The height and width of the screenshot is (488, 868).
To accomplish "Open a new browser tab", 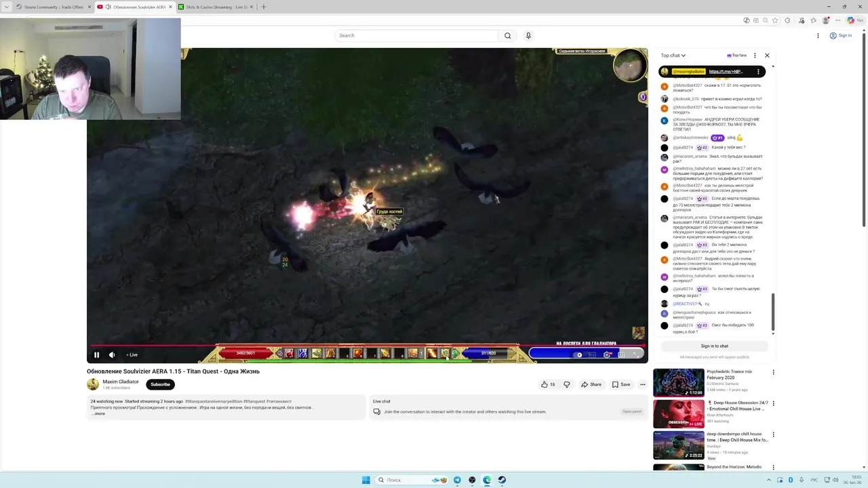I will tap(264, 7).
